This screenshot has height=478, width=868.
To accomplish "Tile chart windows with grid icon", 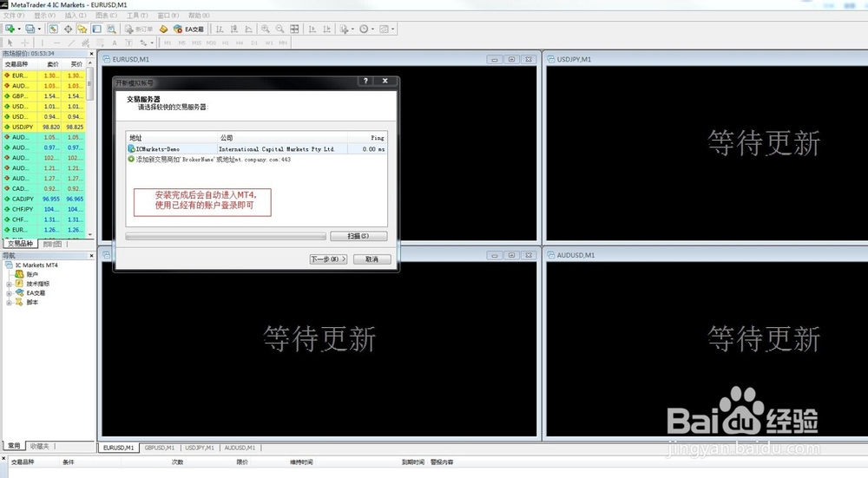I will click(x=294, y=29).
